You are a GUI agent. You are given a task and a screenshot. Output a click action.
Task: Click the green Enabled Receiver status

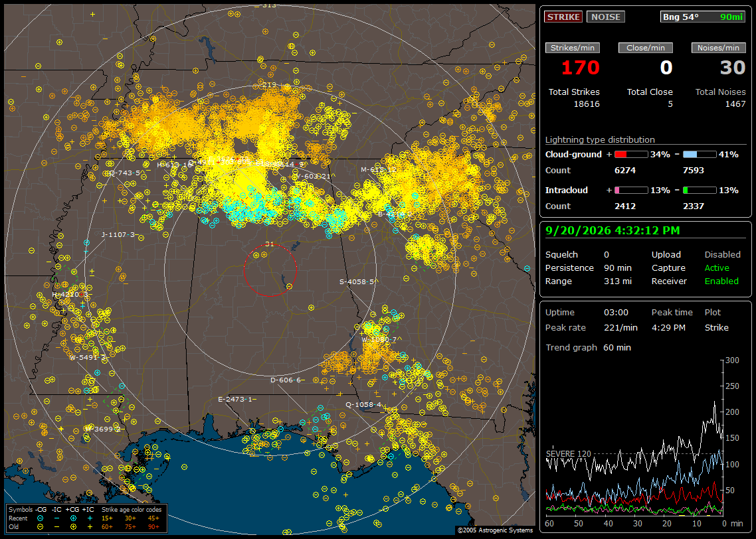(x=721, y=281)
